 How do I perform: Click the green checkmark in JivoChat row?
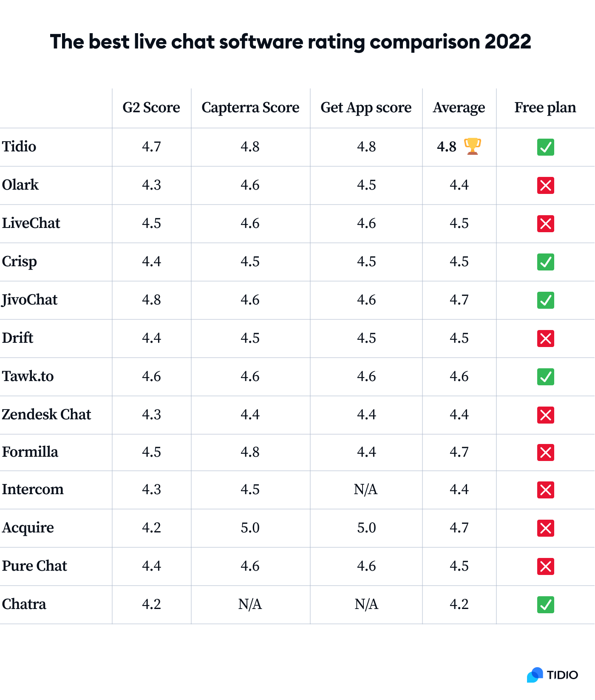pyautogui.click(x=545, y=300)
